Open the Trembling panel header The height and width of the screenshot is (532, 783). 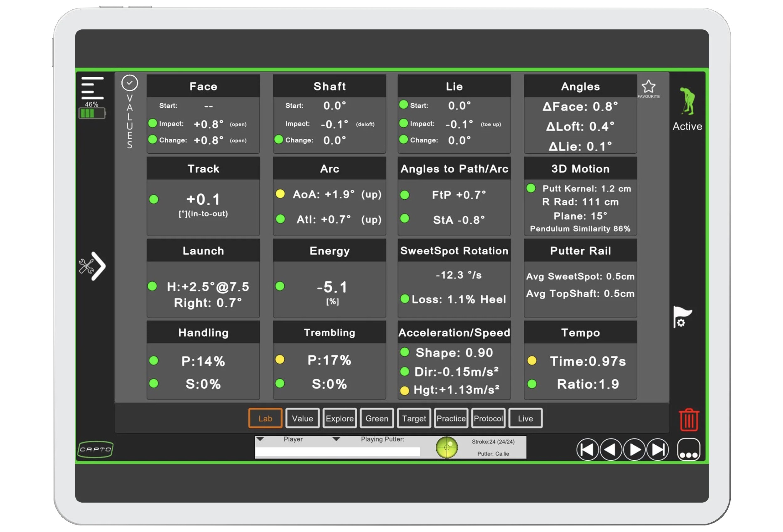coord(329,332)
